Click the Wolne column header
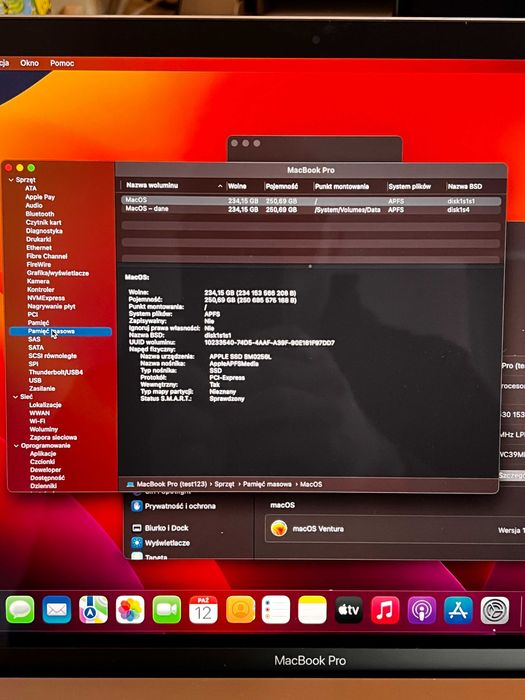 point(237,186)
